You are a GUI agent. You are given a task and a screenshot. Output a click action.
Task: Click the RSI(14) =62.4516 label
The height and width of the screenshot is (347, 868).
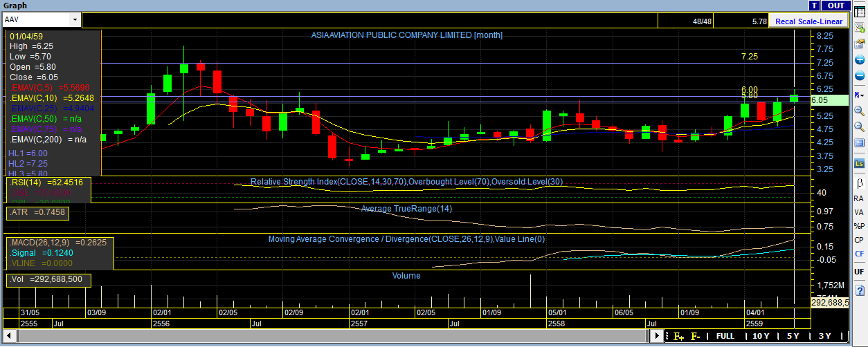point(46,182)
